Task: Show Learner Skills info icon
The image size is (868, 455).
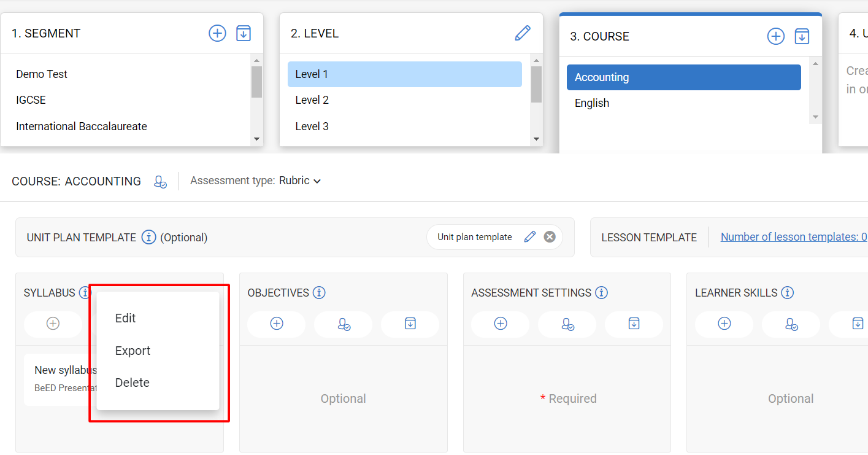Action: point(788,293)
